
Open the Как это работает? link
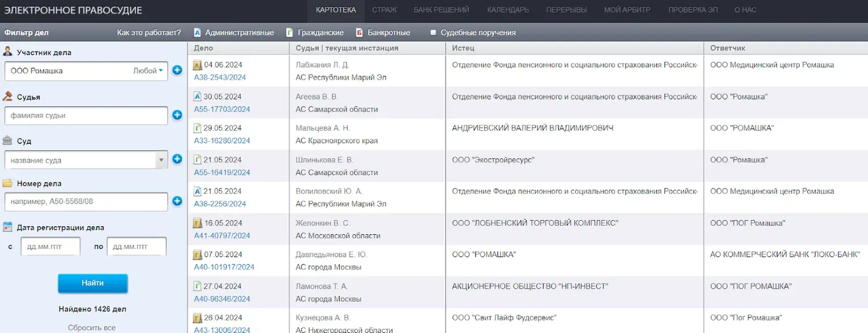149,32
